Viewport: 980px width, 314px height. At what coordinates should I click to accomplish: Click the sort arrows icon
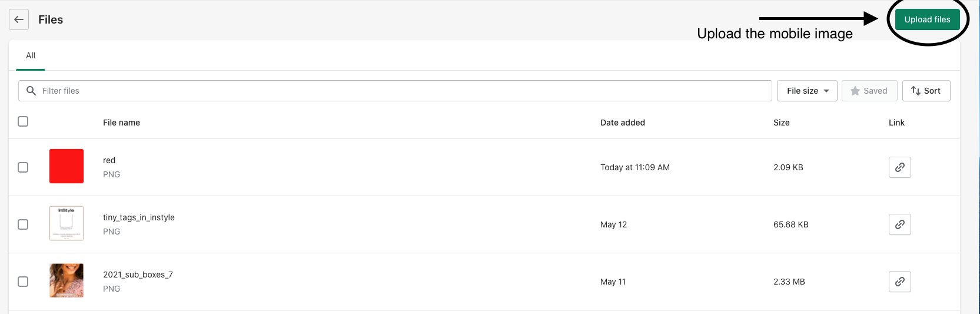point(915,91)
